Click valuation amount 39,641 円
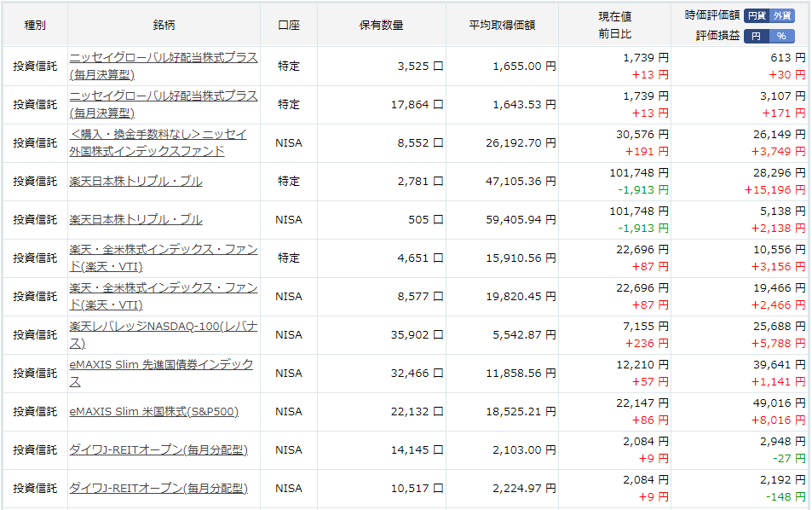This screenshot has width=812, height=510. tap(780, 364)
